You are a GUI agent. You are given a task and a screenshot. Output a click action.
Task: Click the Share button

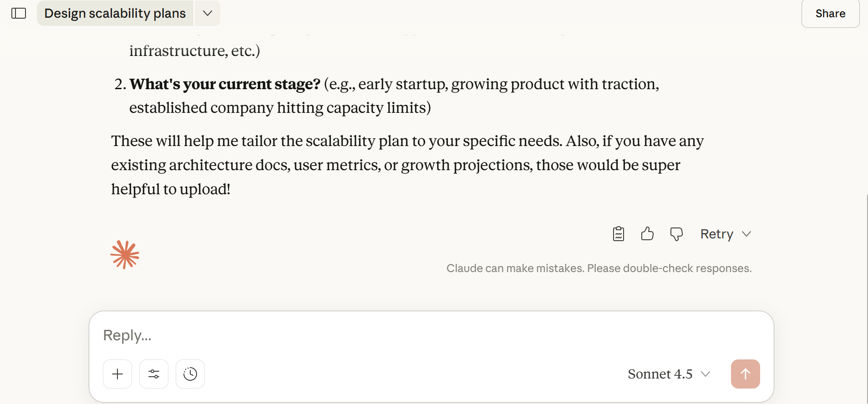click(x=830, y=14)
